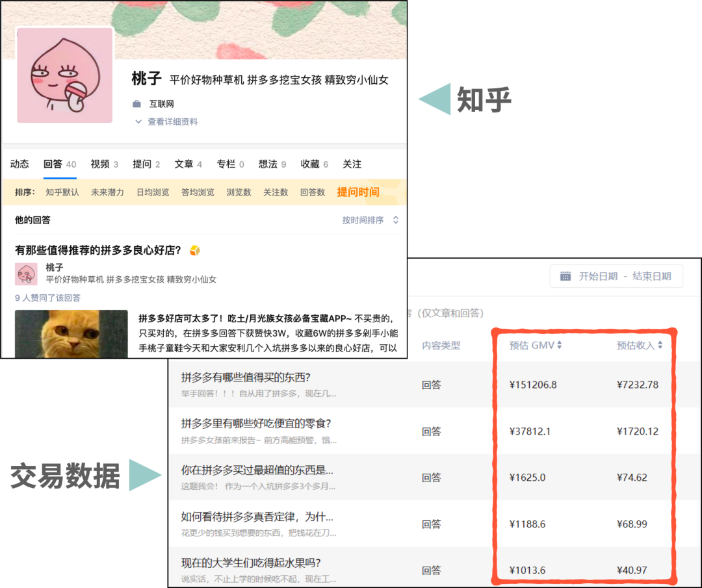Sort answers by 日均浏览
The width and height of the screenshot is (702, 588).
click(x=153, y=192)
